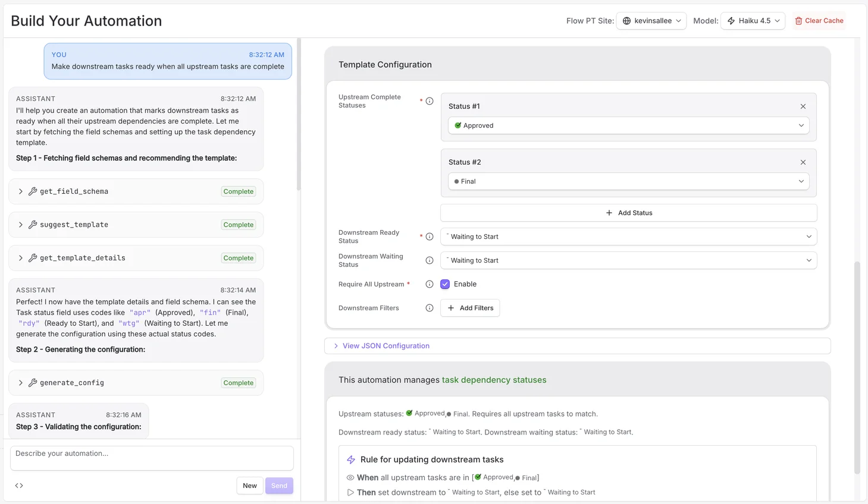Remove Status #2 with its X button

[803, 162]
